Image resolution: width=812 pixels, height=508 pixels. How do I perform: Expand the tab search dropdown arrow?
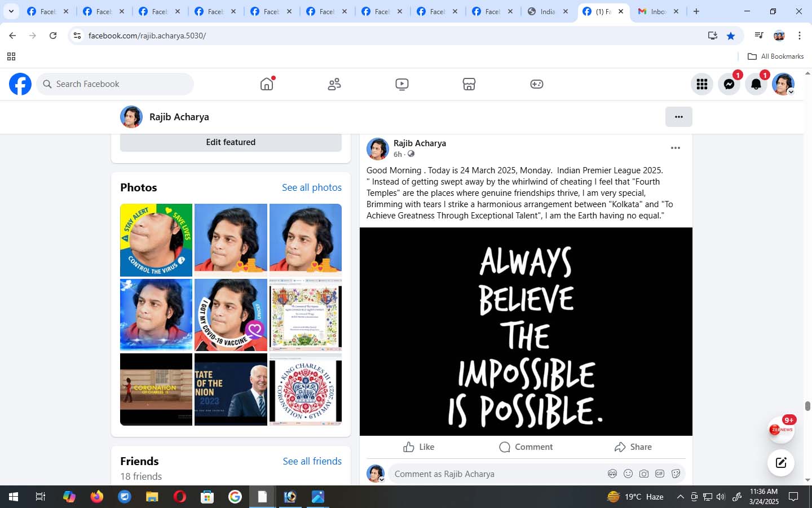[x=11, y=11]
